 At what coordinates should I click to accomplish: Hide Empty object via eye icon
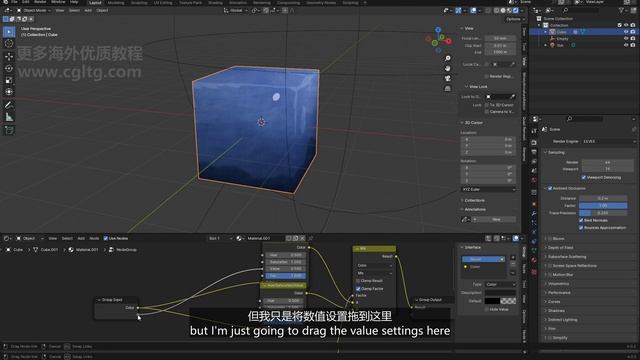click(x=626, y=38)
